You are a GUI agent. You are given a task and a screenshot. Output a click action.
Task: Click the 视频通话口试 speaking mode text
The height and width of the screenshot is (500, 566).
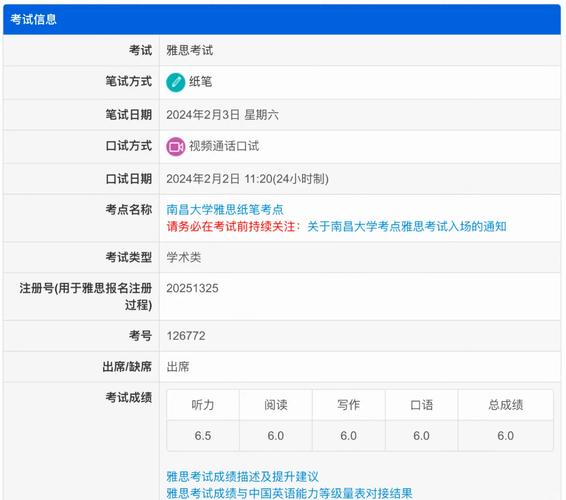(224, 146)
